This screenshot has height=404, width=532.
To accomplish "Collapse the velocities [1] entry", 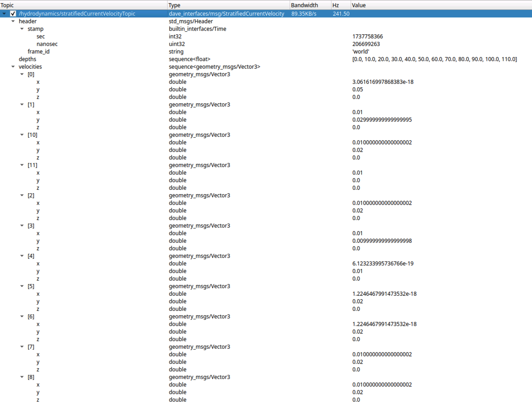I will tap(22, 105).
